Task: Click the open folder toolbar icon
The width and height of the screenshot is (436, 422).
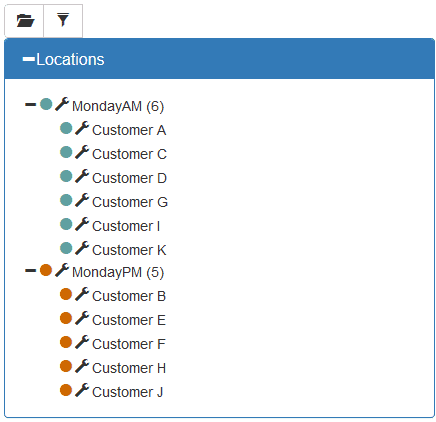Action: 25,21
